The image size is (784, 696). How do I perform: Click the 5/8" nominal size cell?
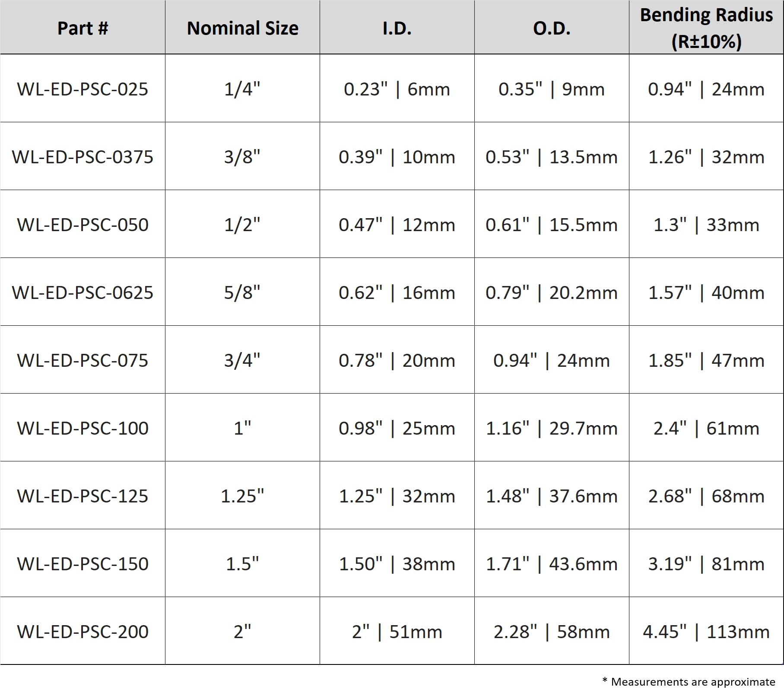pyautogui.click(x=242, y=292)
